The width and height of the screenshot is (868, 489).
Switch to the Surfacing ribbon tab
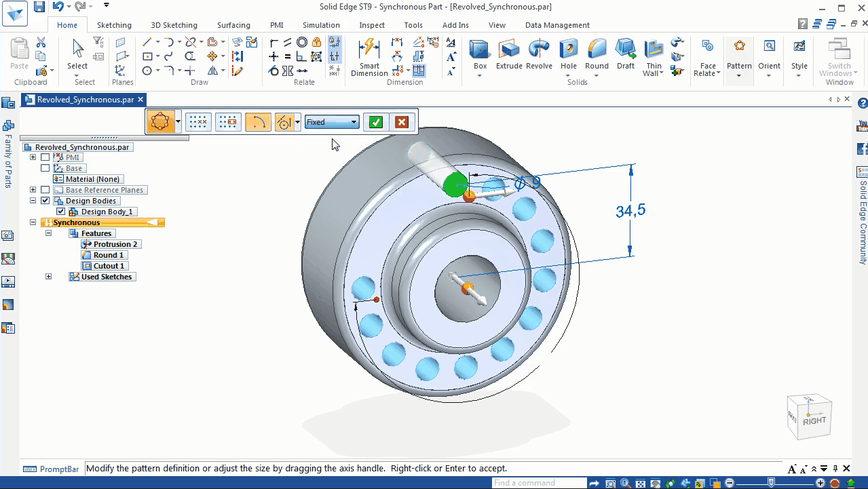[x=233, y=25]
